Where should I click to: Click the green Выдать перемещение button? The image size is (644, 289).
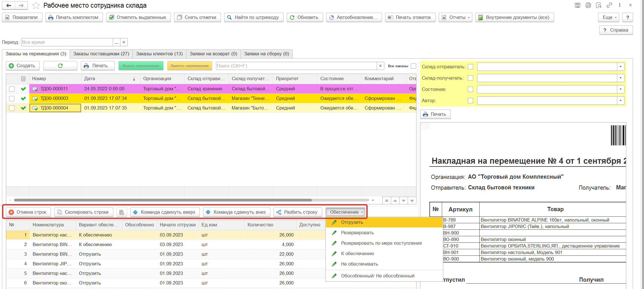pos(141,66)
